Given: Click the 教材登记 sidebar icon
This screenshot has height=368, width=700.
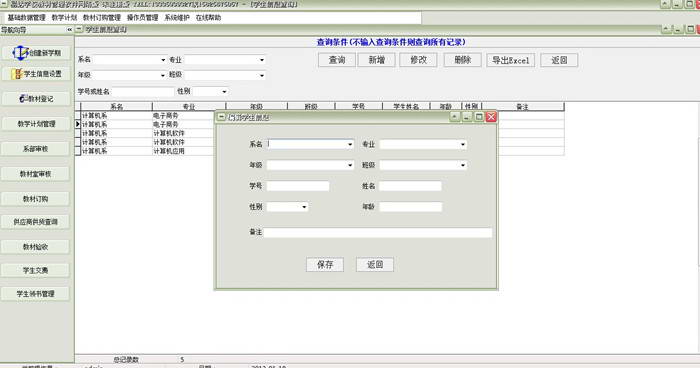Looking at the screenshot, I should [x=24, y=99].
